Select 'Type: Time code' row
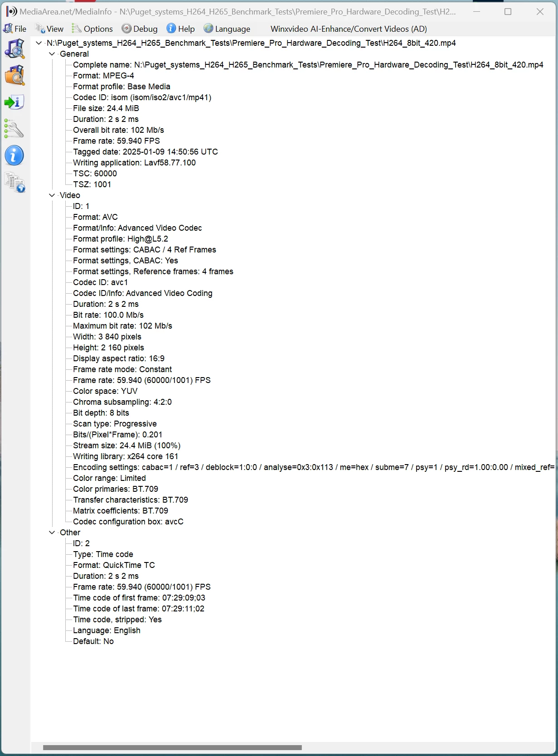Viewport: 558px width, 756px height. [x=103, y=554]
